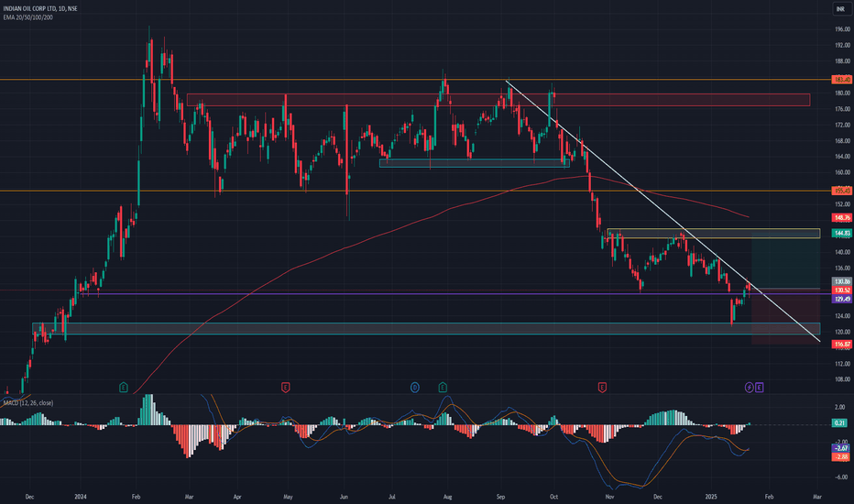
Task: Select the red resistance zone rectangle
Action: pos(498,100)
